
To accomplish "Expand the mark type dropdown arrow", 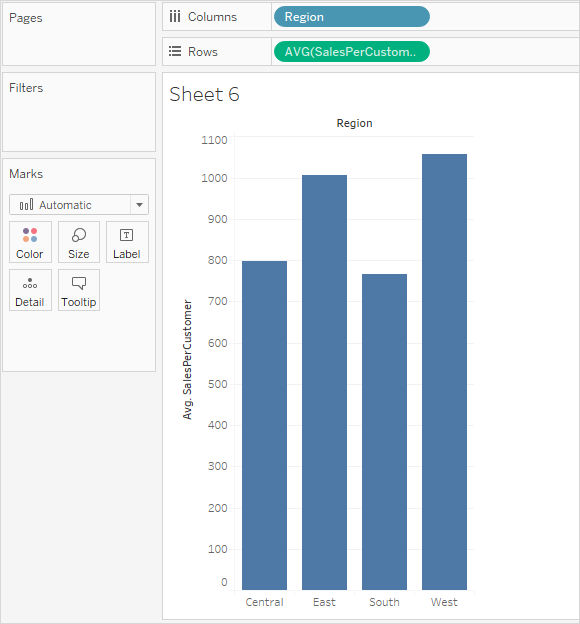I will [139, 205].
